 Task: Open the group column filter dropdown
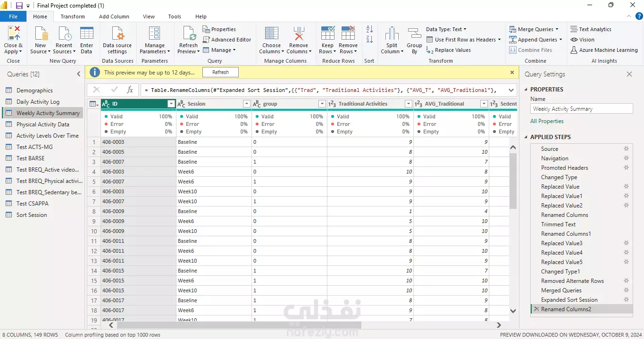pyautogui.click(x=322, y=104)
